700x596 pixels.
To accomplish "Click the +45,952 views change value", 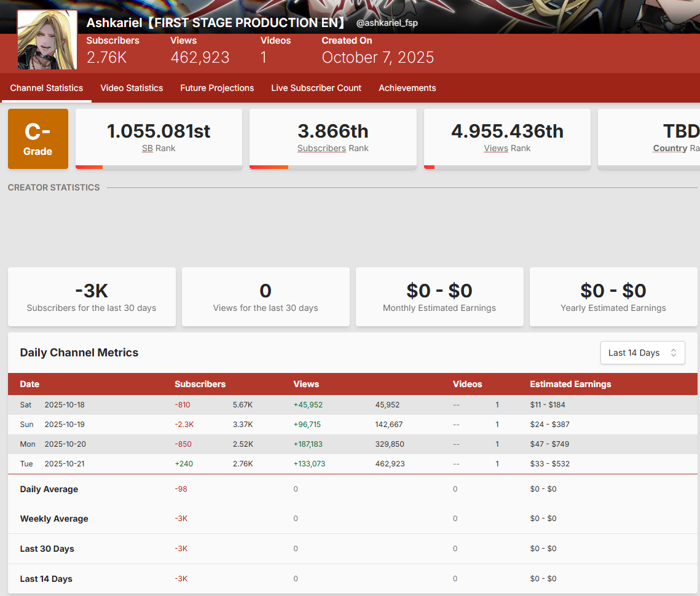I will coord(308,405).
